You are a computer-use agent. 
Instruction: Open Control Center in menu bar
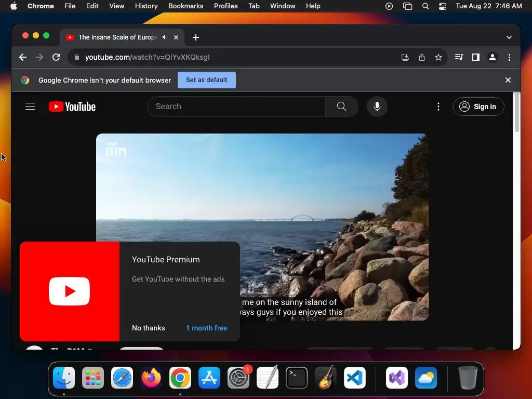(443, 6)
